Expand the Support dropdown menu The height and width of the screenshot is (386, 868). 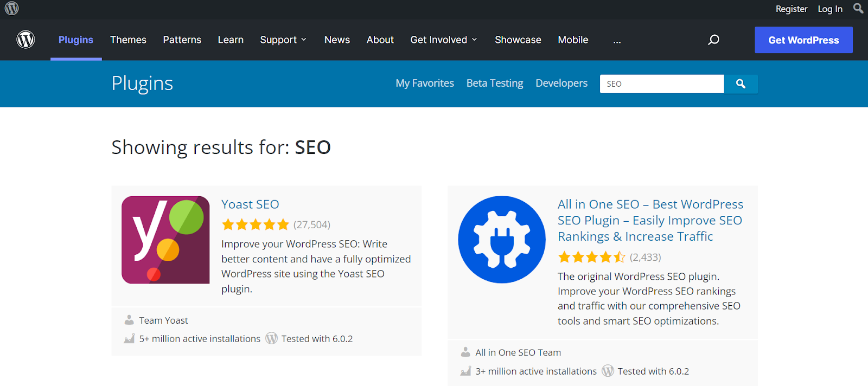(x=283, y=40)
